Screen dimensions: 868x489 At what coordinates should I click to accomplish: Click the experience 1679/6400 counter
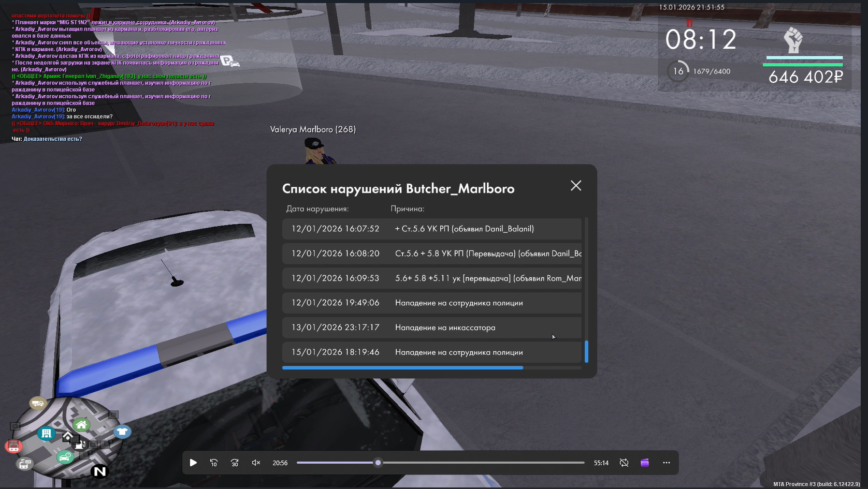[712, 71]
